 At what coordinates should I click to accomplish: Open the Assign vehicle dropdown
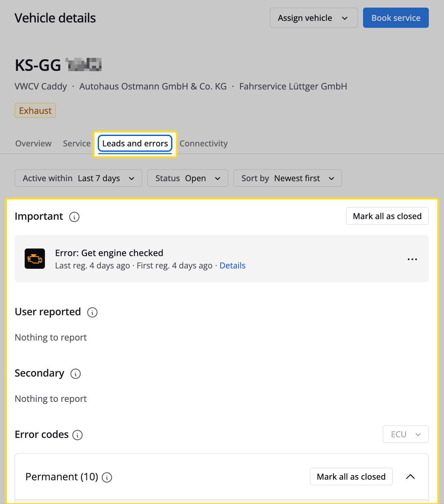pos(313,18)
